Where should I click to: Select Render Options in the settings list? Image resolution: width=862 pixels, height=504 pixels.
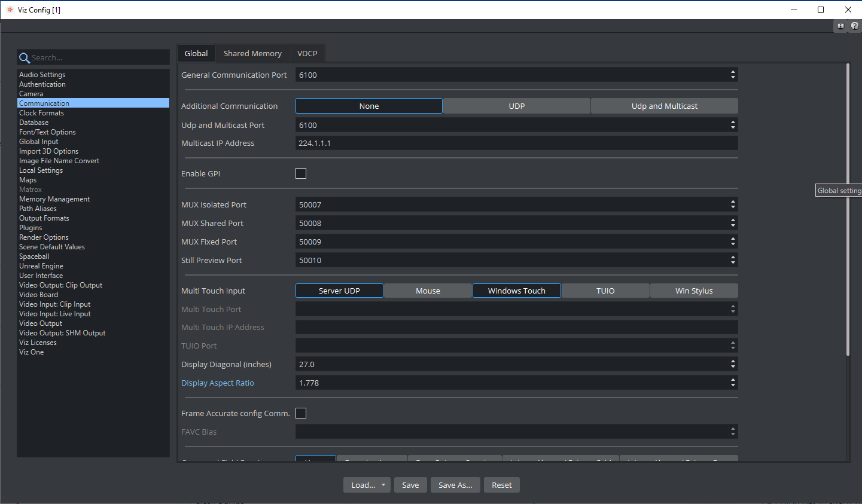[x=44, y=237]
